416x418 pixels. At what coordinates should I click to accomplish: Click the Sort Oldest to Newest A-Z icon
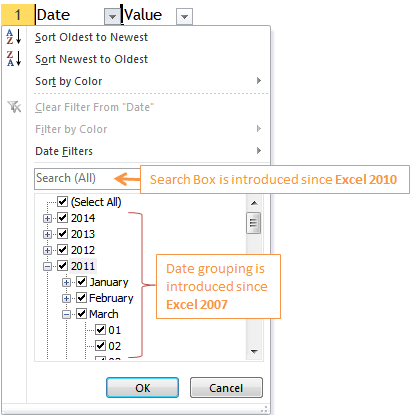[x=14, y=36]
